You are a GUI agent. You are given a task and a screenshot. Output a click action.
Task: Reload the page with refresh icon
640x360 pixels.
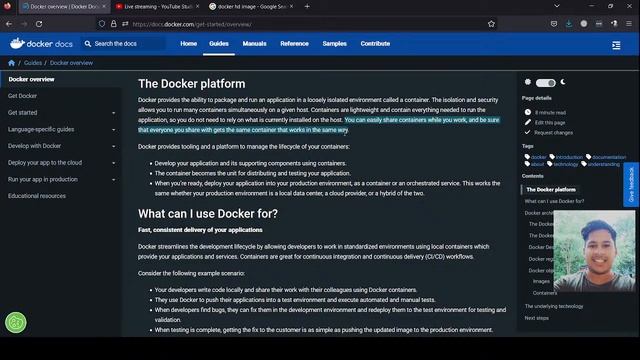[x=39, y=24]
